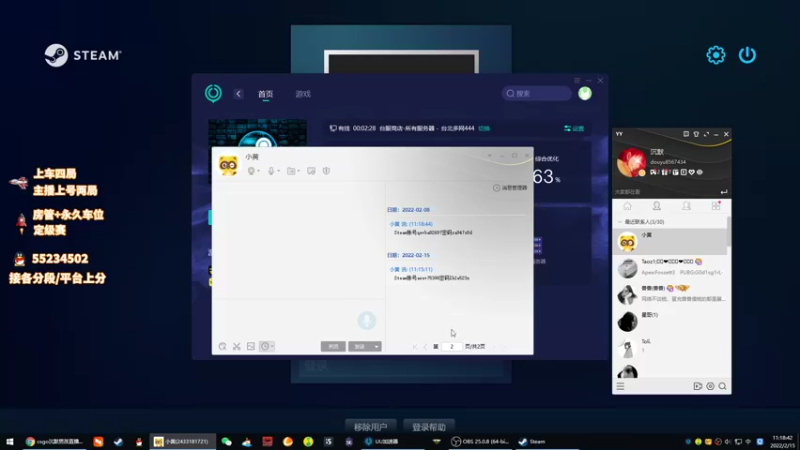Click the emoticon icon in chat input bar
The image size is (800, 450).
(222, 346)
